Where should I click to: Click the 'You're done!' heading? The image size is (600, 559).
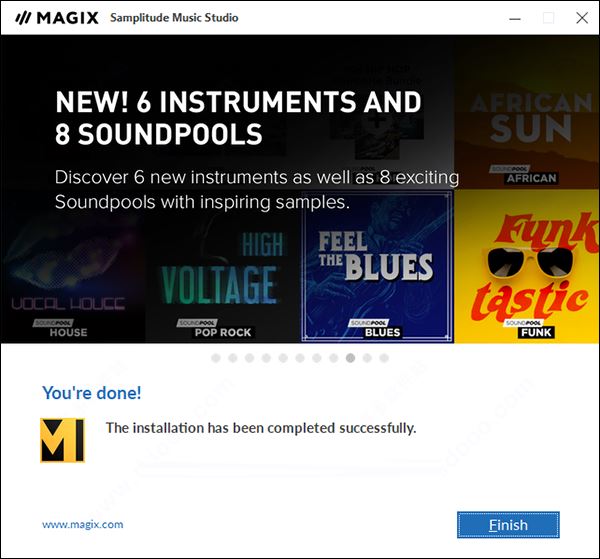92,393
